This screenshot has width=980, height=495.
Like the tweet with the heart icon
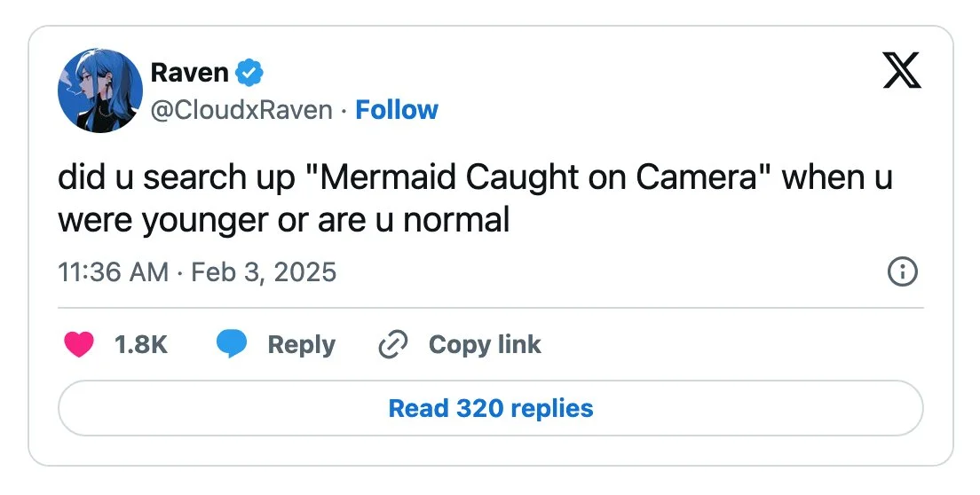pyautogui.click(x=79, y=344)
